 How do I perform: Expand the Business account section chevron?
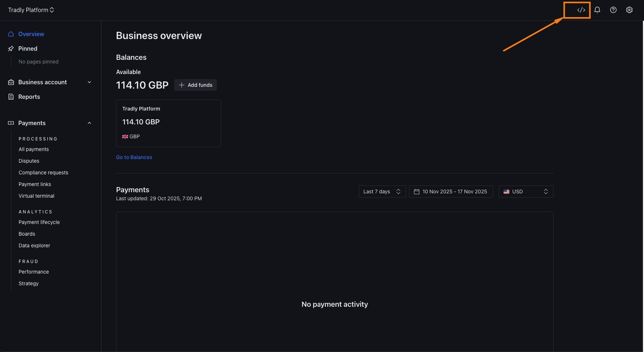coord(89,82)
